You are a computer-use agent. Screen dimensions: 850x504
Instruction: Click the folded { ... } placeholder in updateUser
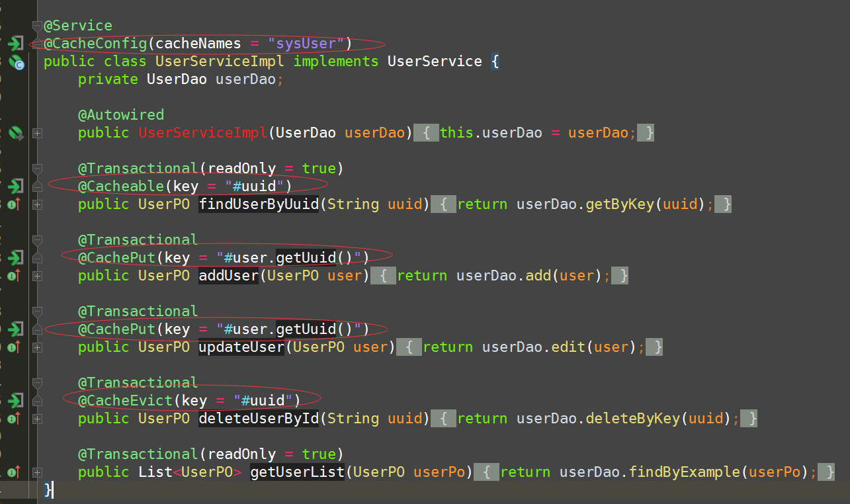click(x=409, y=347)
